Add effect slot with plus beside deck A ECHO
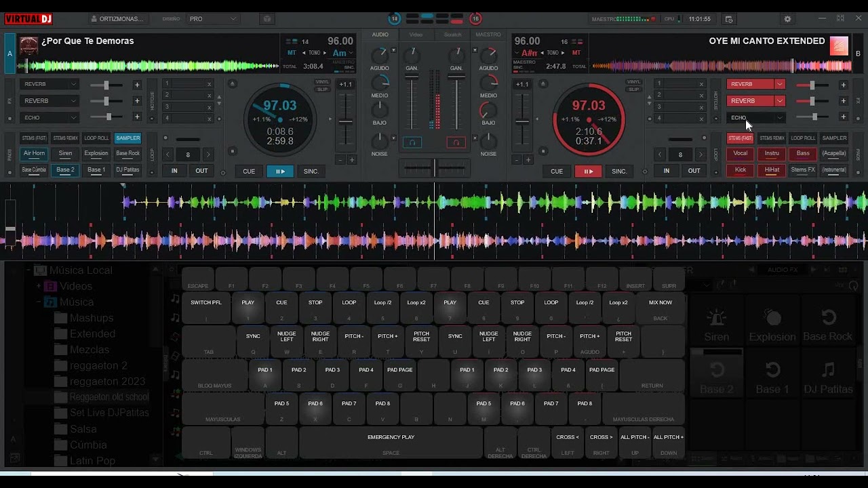 (x=137, y=117)
